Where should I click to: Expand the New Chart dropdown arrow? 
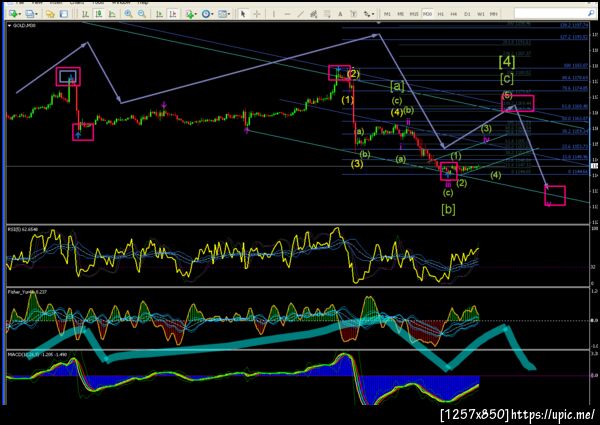(19, 14)
